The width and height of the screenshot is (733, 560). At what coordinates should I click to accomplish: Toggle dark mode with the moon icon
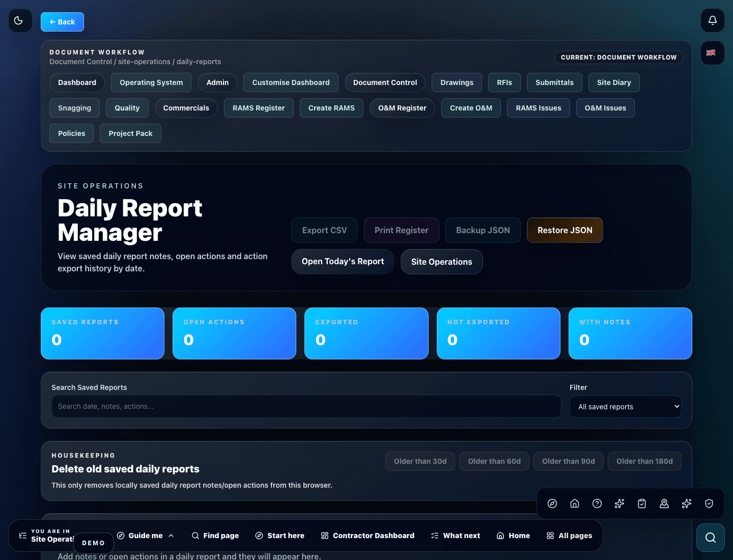tap(20, 21)
